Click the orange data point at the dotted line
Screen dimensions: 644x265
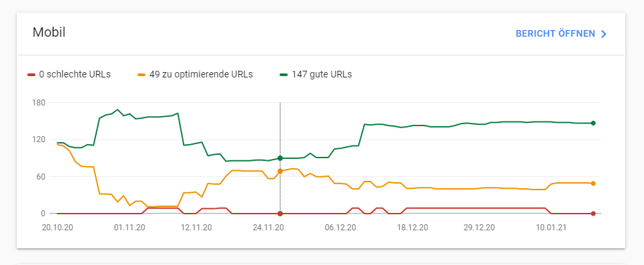coord(280,171)
